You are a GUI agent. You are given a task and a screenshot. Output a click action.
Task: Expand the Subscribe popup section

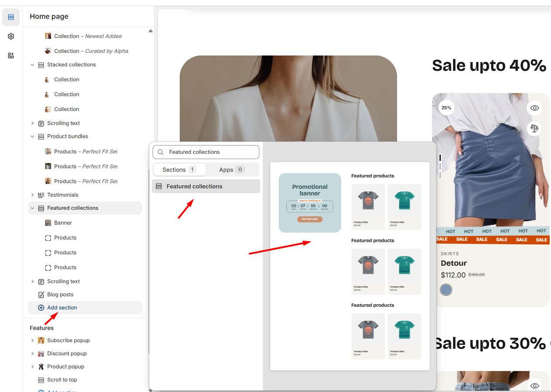point(32,340)
